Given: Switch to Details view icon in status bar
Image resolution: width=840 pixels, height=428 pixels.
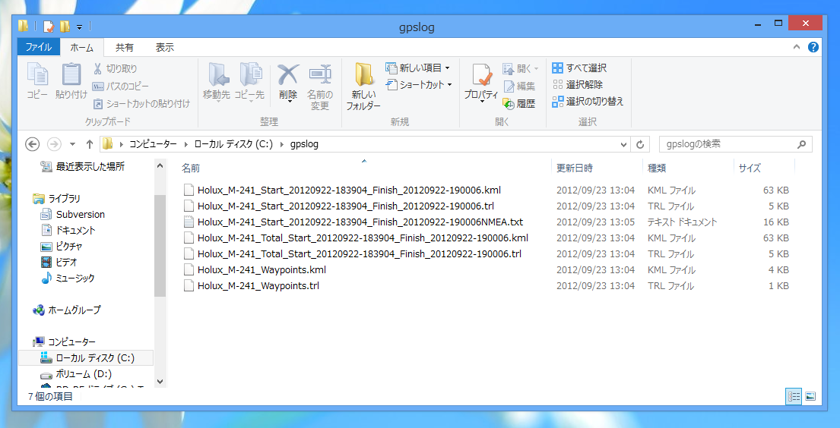Looking at the screenshot, I should coord(793,396).
